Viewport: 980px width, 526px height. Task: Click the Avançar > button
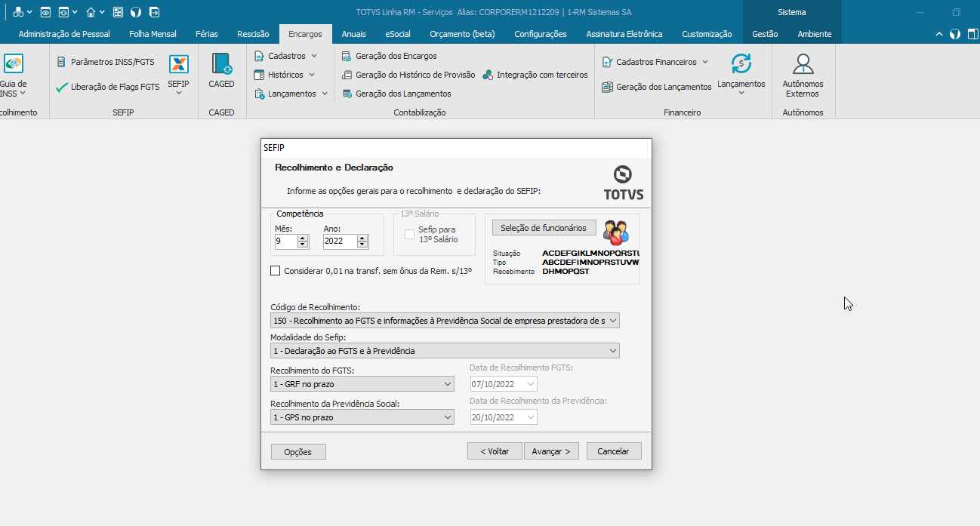click(x=551, y=451)
